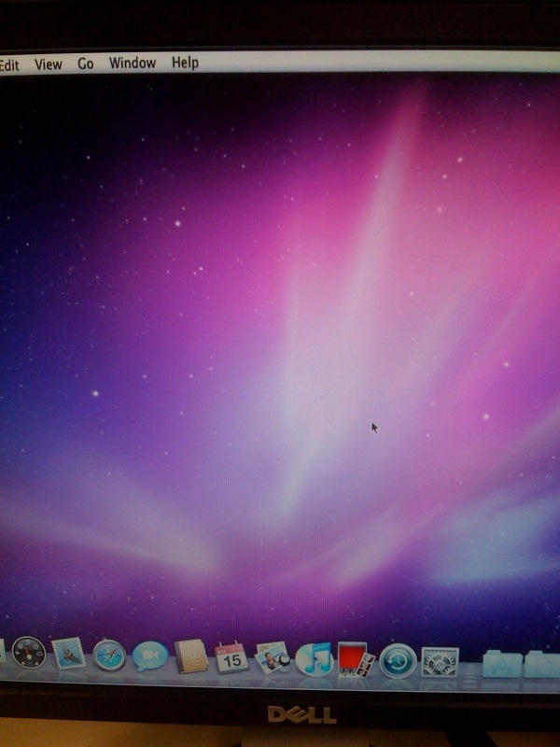560x747 pixels.
Task: Open Photo Booth in the dock
Action: click(x=355, y=660)
